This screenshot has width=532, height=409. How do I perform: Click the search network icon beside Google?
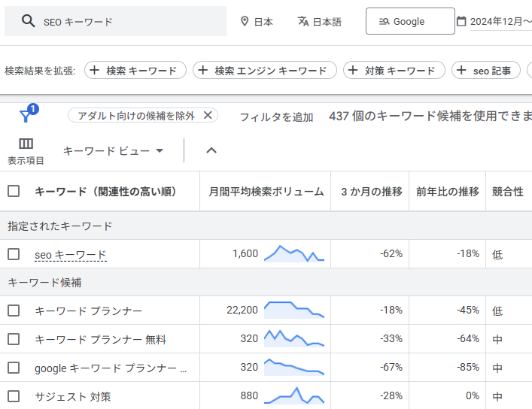tap(384, 21)
